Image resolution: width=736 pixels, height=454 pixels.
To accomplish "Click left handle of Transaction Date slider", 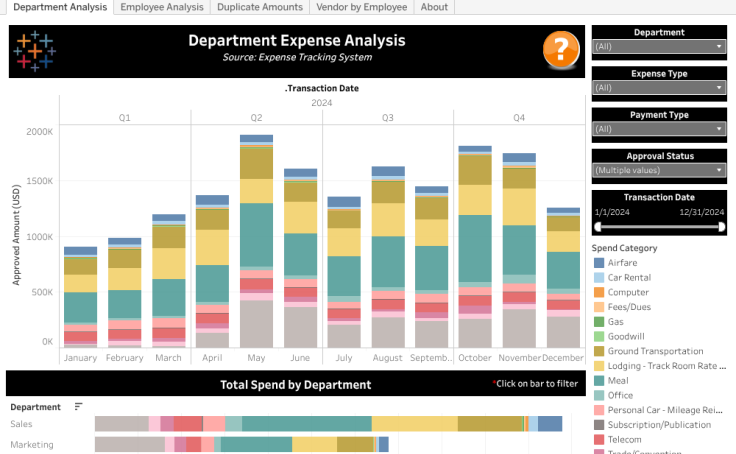I will coord(598,227).
